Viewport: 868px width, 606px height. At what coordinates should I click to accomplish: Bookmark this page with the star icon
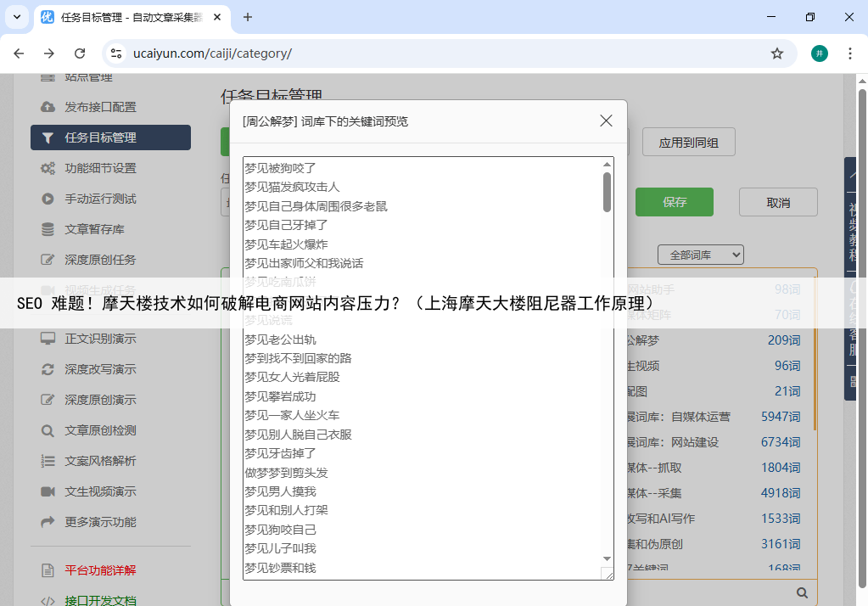pyautogui.click(x=776, y=53)
